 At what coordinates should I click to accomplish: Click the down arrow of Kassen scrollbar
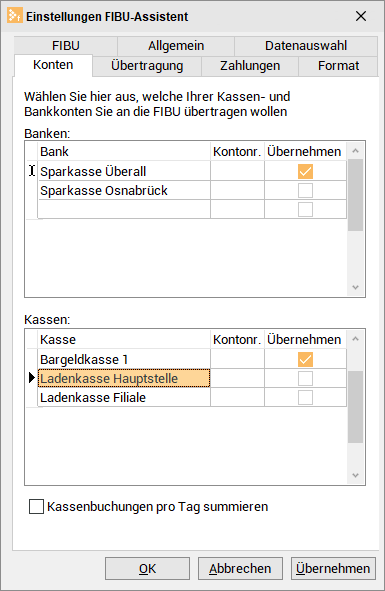tap(355, 475)
